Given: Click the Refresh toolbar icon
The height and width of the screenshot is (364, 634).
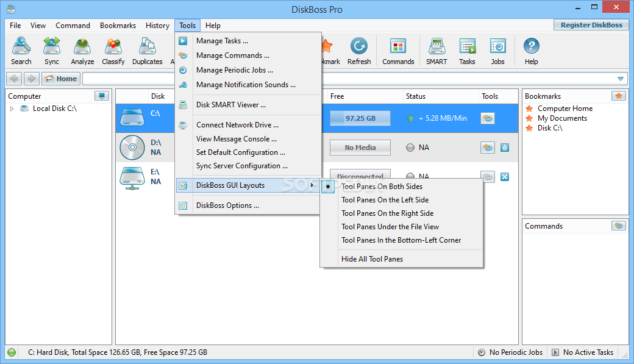Looking at the screenshot, I should click(x=359, y=51).
